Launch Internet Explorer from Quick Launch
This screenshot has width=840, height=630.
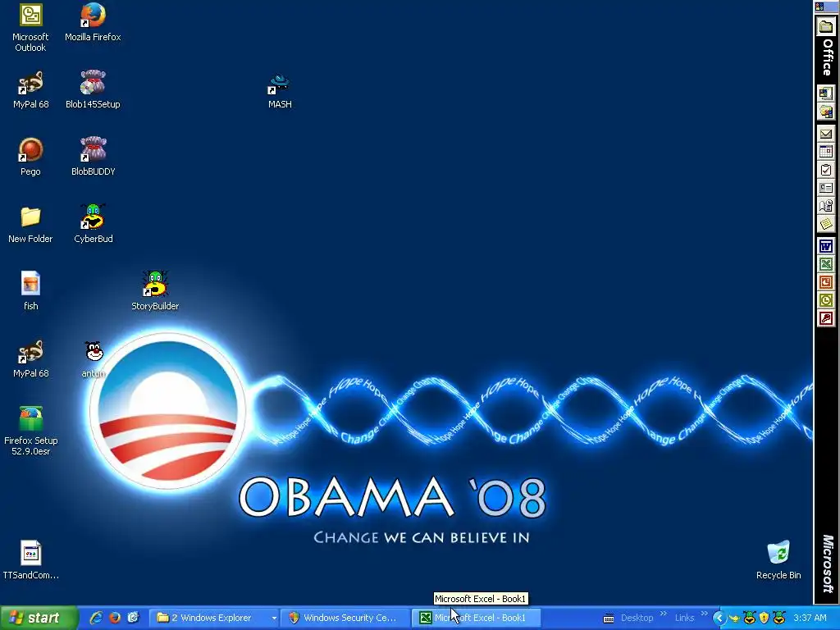pos(97,618)
